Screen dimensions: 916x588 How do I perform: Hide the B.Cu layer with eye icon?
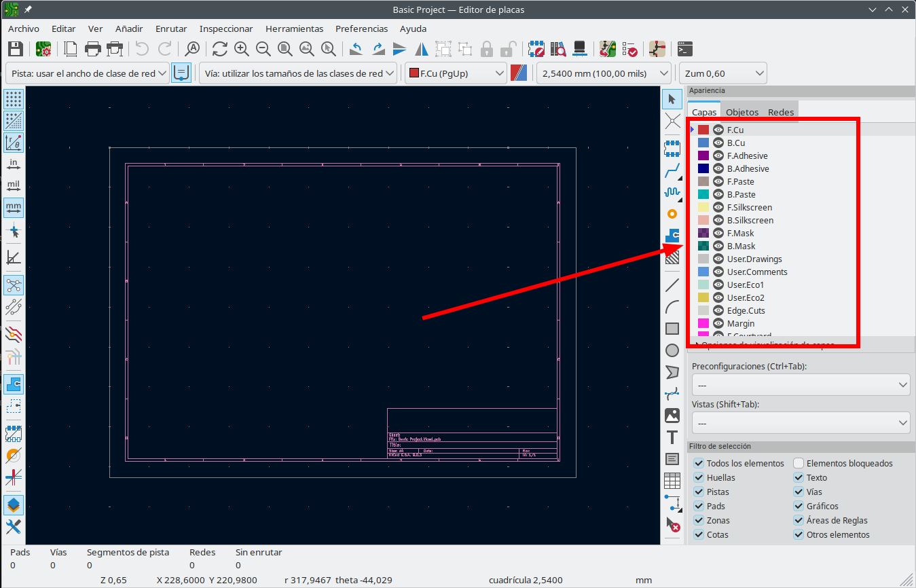[x=718, y=143]
